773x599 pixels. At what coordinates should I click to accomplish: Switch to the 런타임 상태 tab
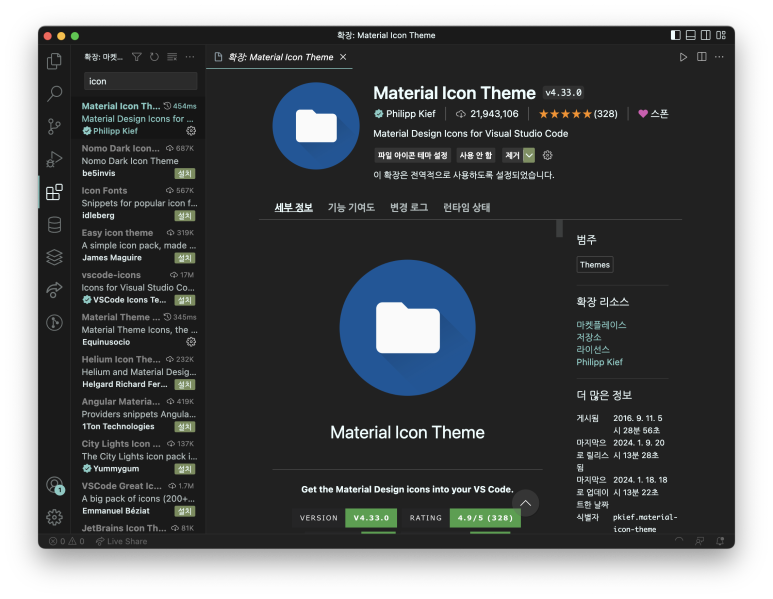coord(466,208)
